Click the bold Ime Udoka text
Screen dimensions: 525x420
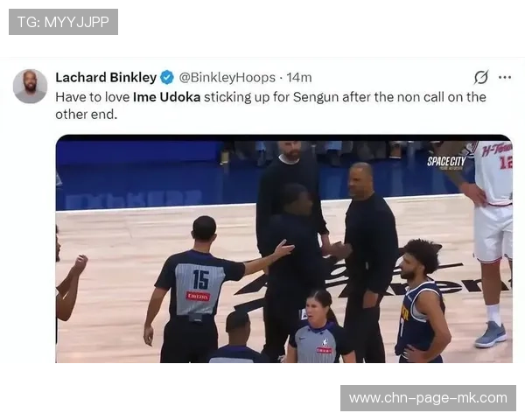point(167,97)
